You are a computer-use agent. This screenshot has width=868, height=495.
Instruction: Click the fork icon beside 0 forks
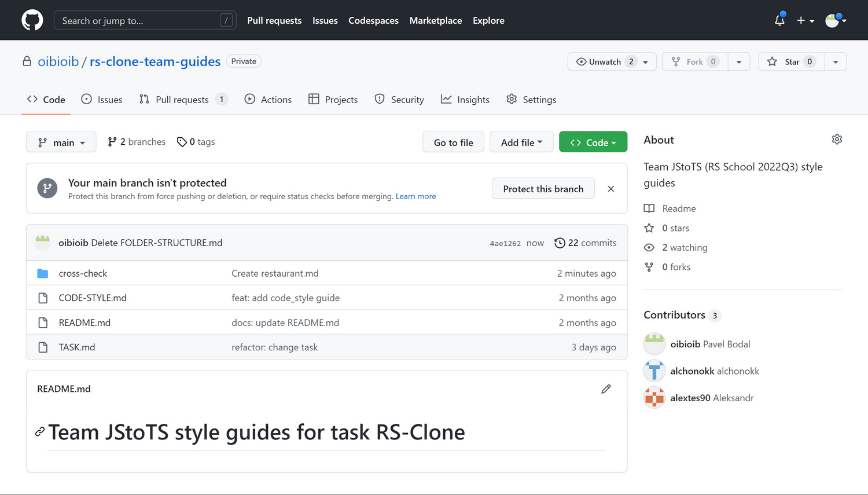649,267
